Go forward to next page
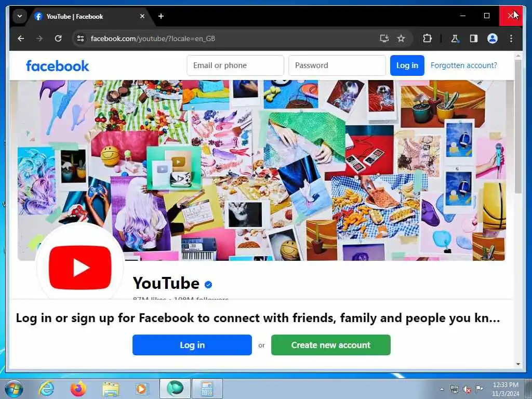532x399 pixels. click(39, 38)
